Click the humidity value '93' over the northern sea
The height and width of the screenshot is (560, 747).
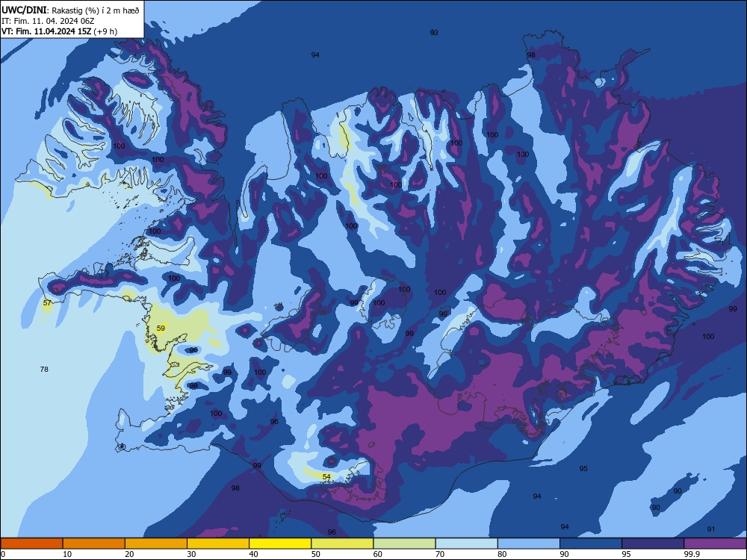[x=434, y=32]
